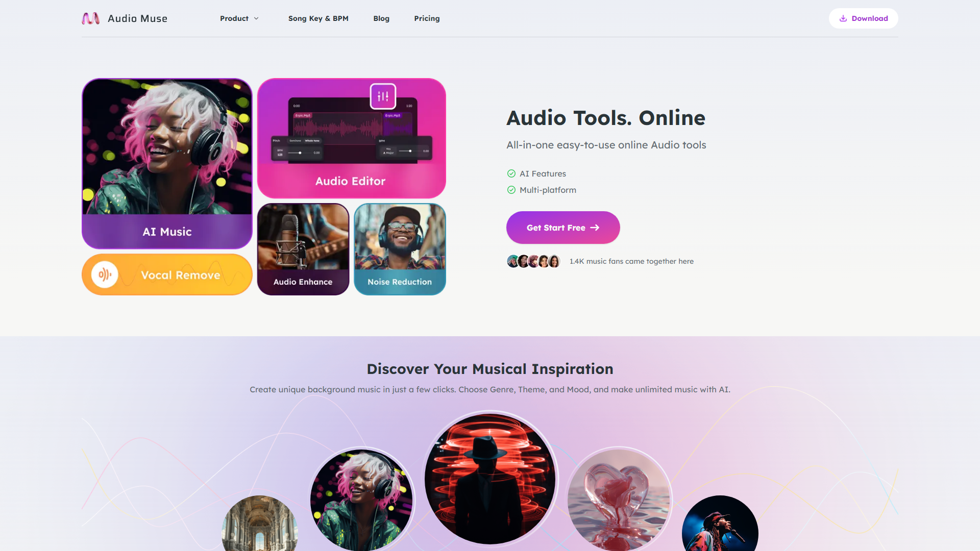This screenshot has width=980, height=551.
Task: Click the waveform/audio editor icon
Action: pyautogui.click(x=383, y=96)
